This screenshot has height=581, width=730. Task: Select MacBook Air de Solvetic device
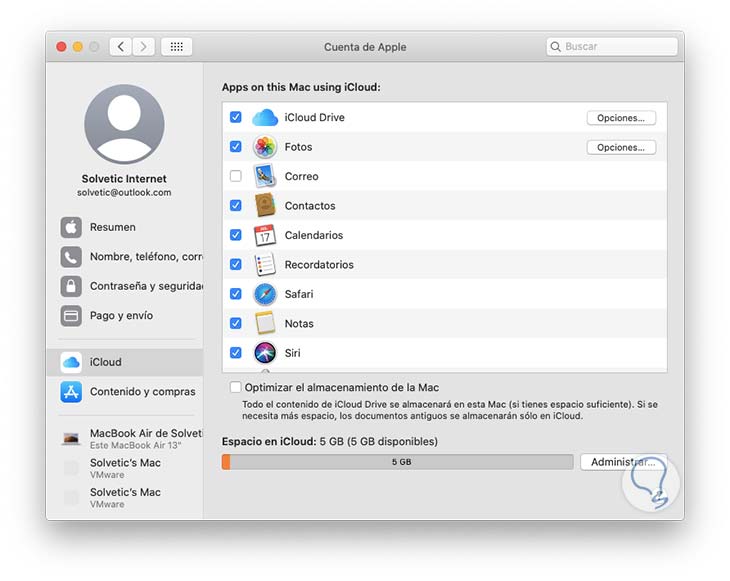(x=125, y=439)
